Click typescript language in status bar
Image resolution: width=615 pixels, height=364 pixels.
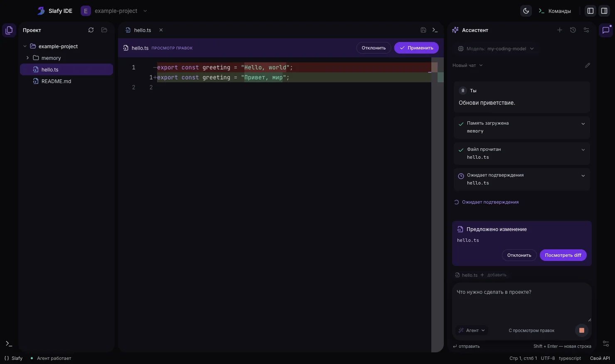coord(570,358)
